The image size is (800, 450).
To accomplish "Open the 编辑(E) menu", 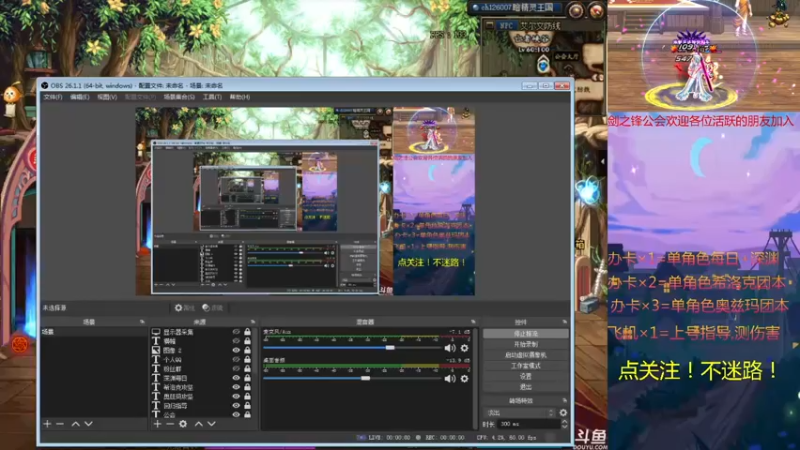I will point(80,97).
